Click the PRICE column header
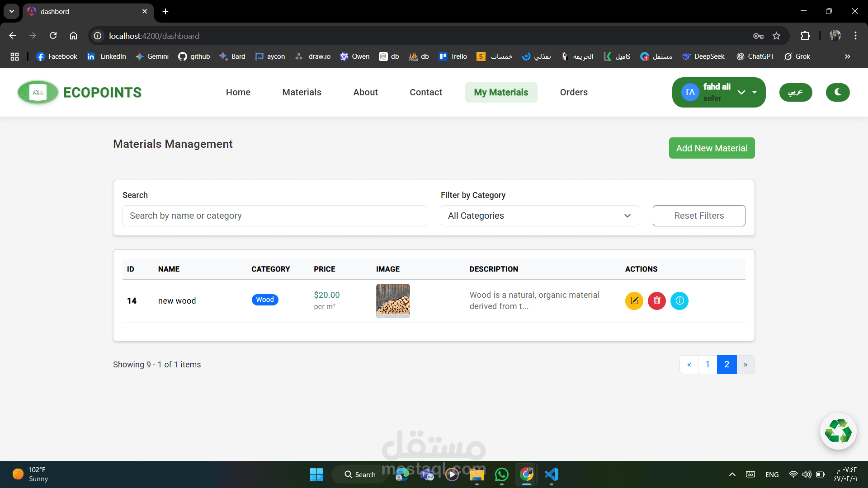The width and height of the screenshot is (868, 488). point(325,269)
